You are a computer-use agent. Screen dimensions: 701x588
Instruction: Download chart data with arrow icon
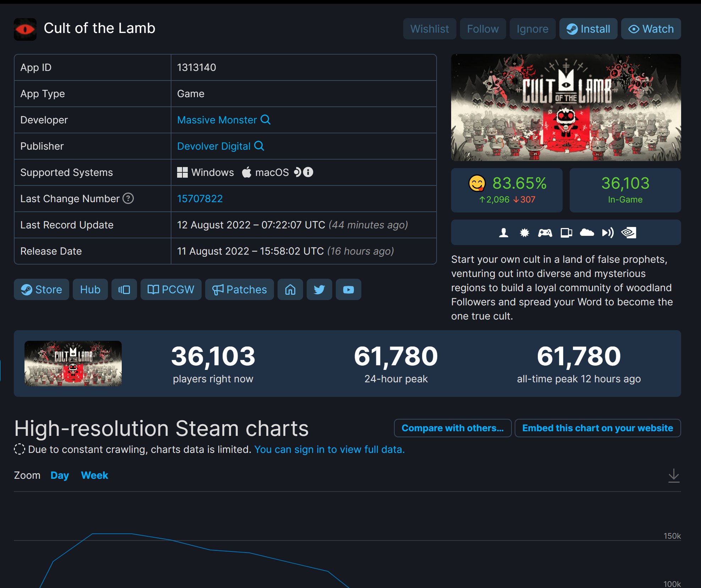click(x=673, y=475)
